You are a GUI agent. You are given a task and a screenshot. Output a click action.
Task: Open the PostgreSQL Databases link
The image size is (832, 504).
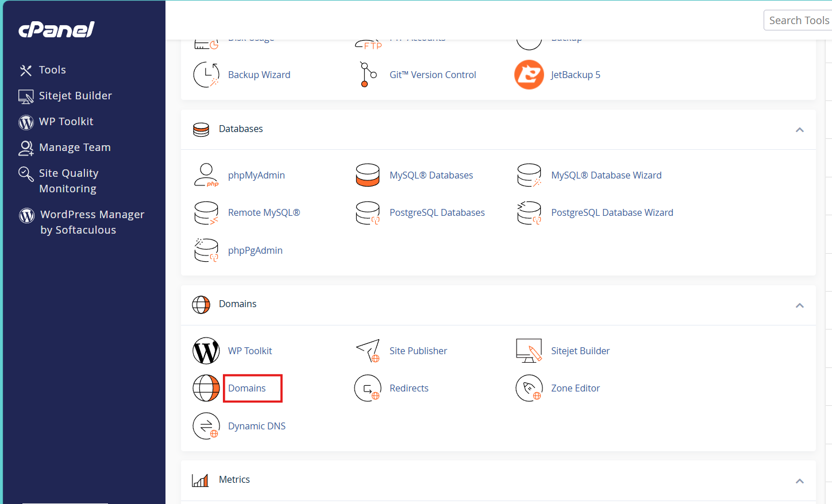tap(437, 212)
